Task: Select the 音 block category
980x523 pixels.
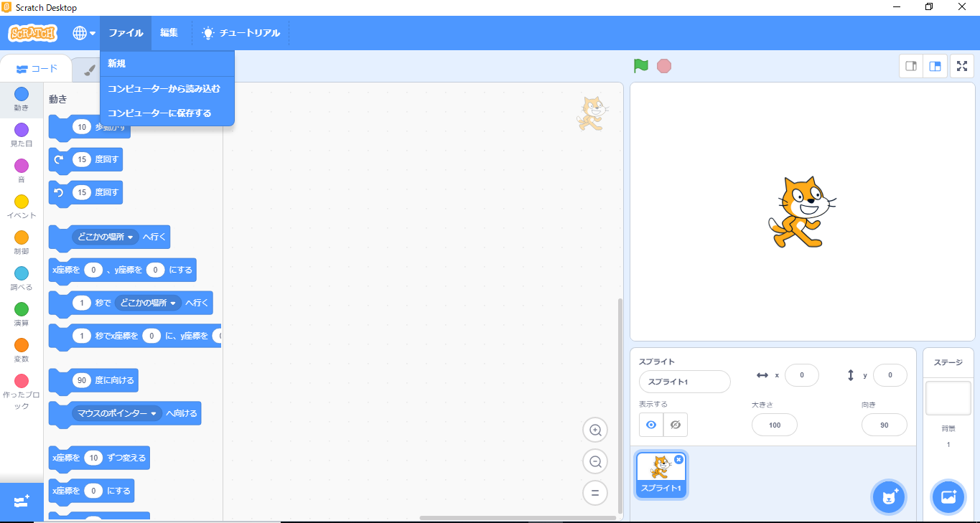Action: click(22, 171)
